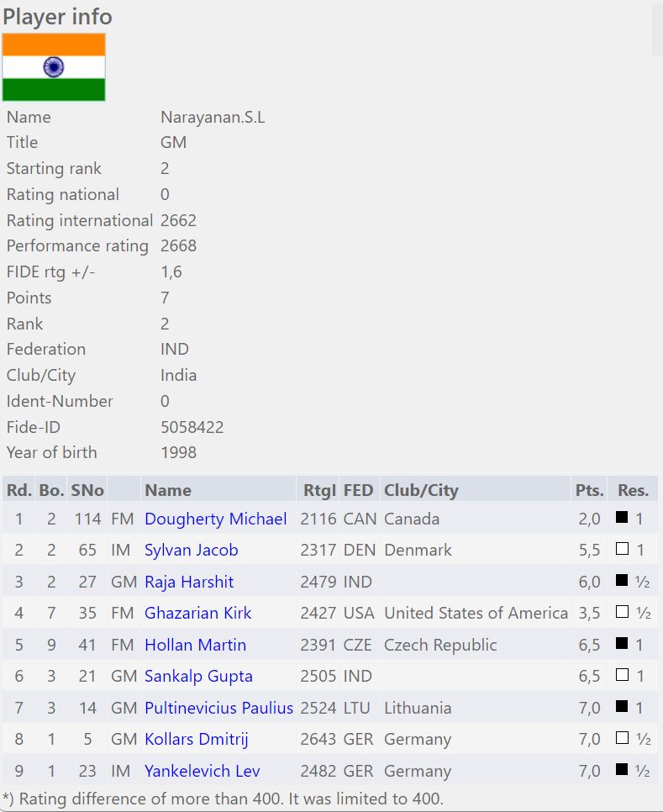This screenshot has width=663, height=812.
Task: Open Raja Harshit player link
Action: pyautogui.click(x=188, y=582)
